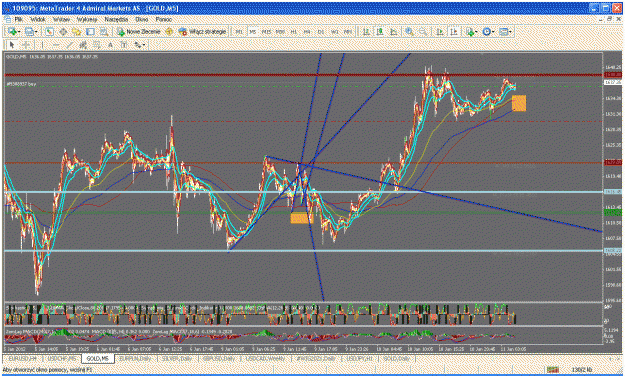The height and width of the screenshot is (376, 625).
Task: Open the Wykresy menu
Action: pyautogui.click(x=87, y=19)
